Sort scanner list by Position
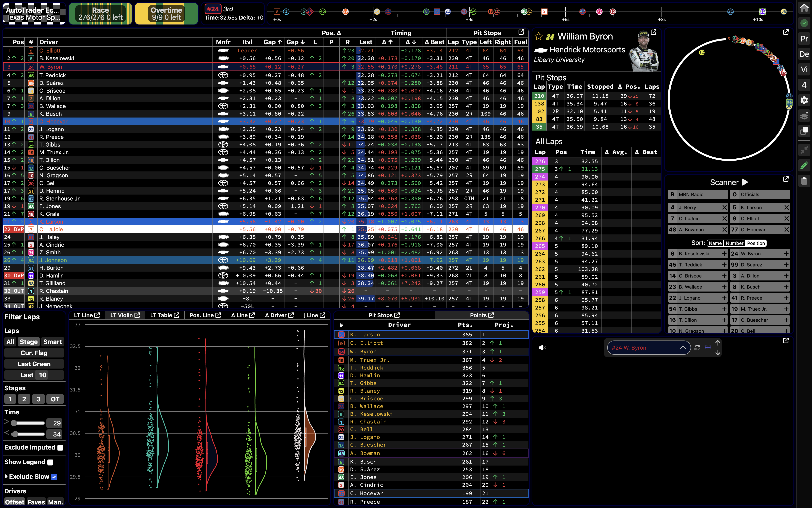Screen dimensions: 812x508 (756, 243)
